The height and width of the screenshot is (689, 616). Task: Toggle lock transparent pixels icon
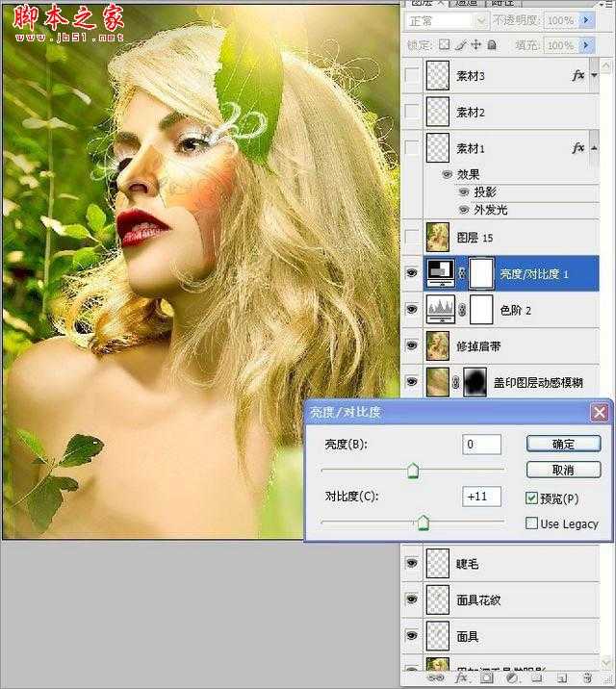(x=445, y=45)
